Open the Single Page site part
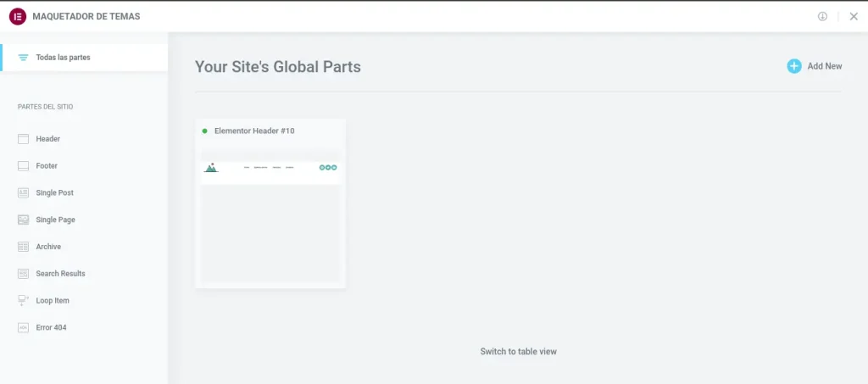 click(55, 220)
